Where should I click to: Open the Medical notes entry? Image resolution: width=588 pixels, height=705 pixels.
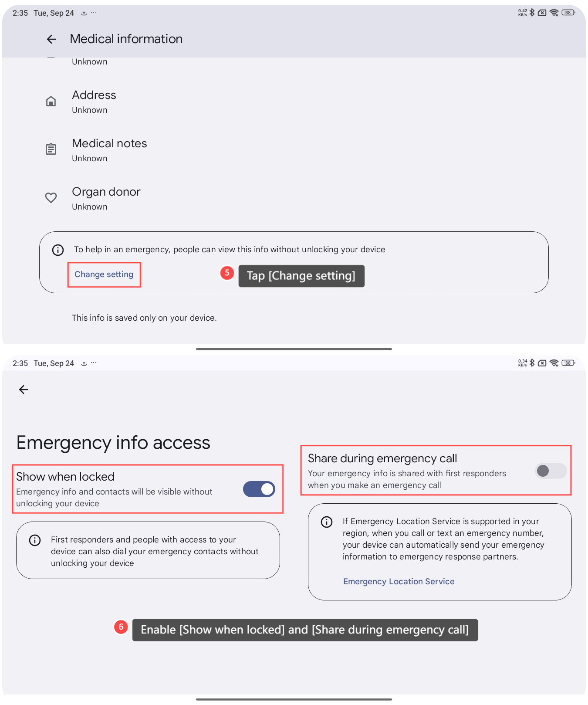coord(109,149)
